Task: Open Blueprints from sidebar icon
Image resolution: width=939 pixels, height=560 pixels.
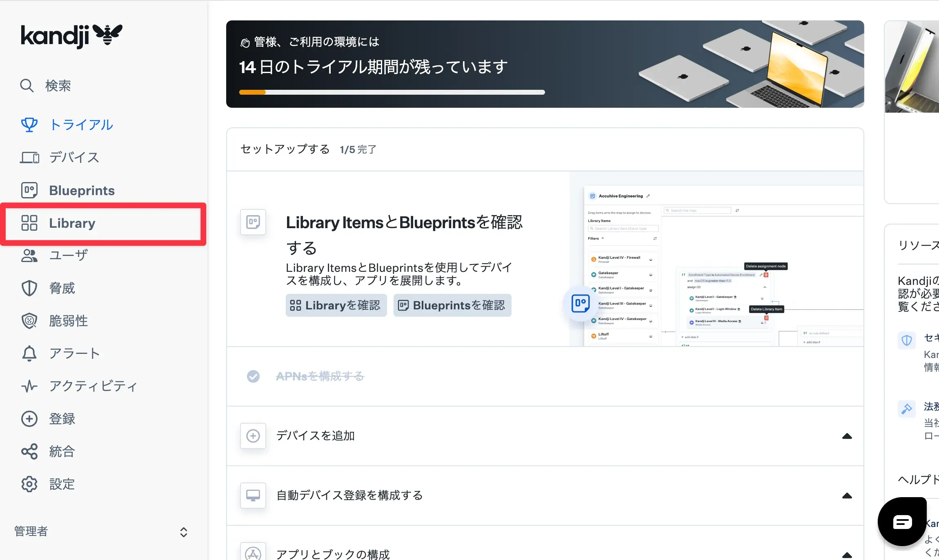Action: point(29,190)
